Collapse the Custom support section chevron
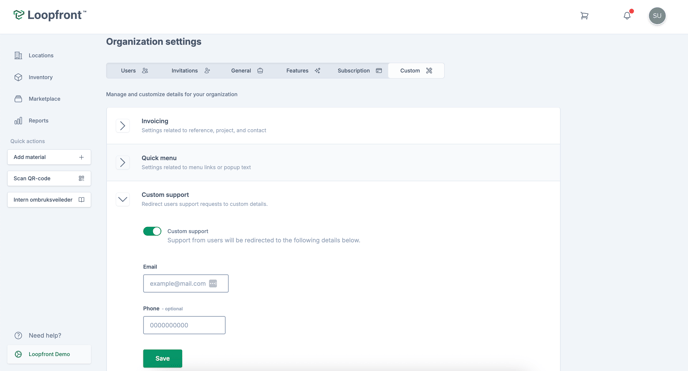688x371 pixels. click(122, 200)
